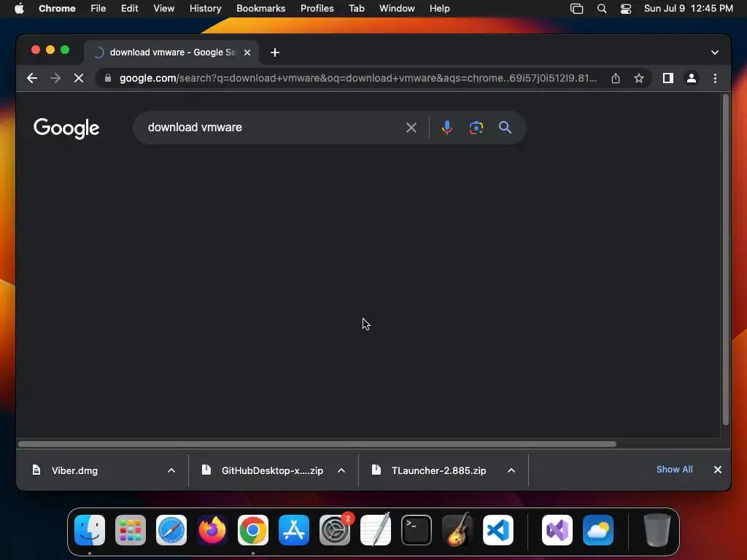The image size is (747, 560).
Task: Click the browser back arrow
Action: click(32, 78)
